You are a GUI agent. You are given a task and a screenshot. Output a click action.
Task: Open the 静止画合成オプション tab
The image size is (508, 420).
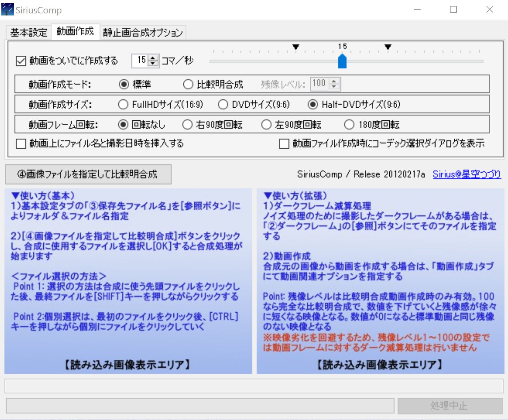pos(143,32)
